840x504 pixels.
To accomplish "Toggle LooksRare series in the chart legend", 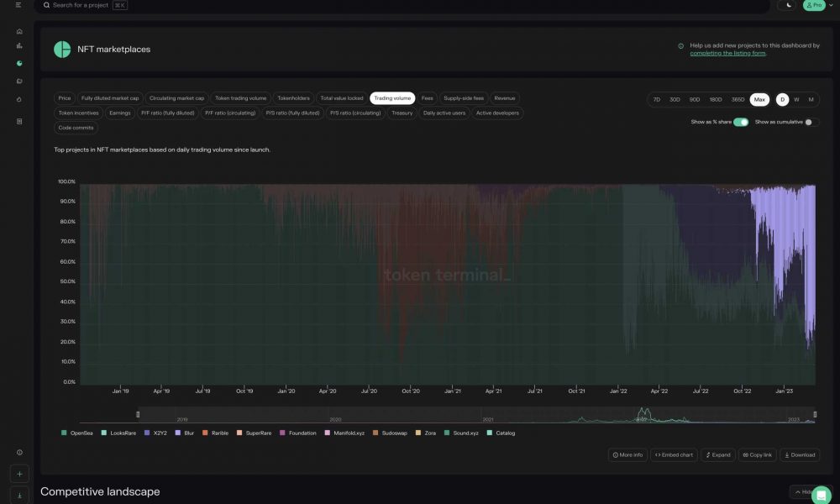I will click(x=118, y=433).
